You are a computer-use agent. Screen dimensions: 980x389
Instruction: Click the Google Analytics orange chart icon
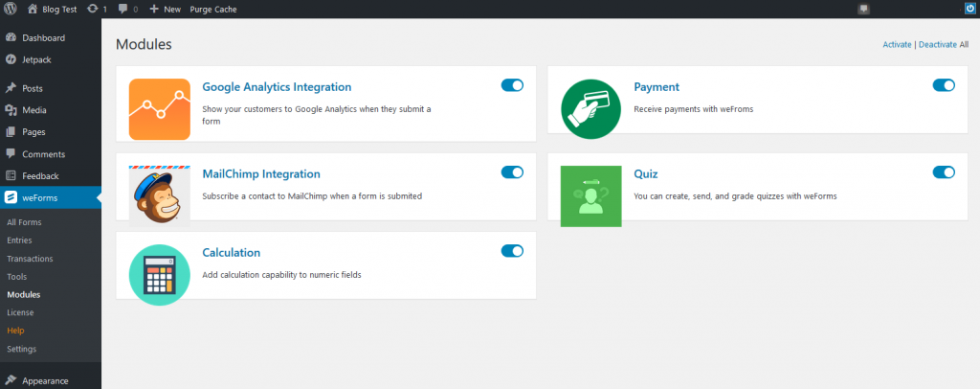pyautogui.click(x=160, y=109)
